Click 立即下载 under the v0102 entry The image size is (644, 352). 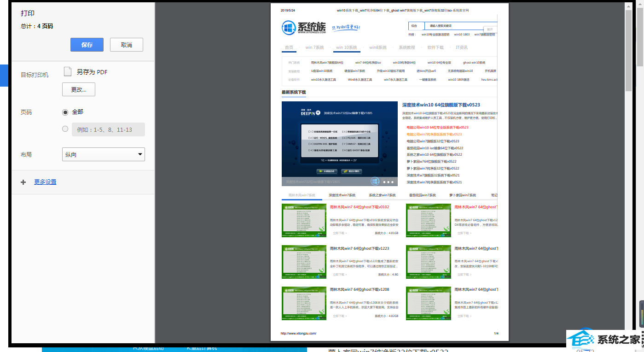coord(340,233)
